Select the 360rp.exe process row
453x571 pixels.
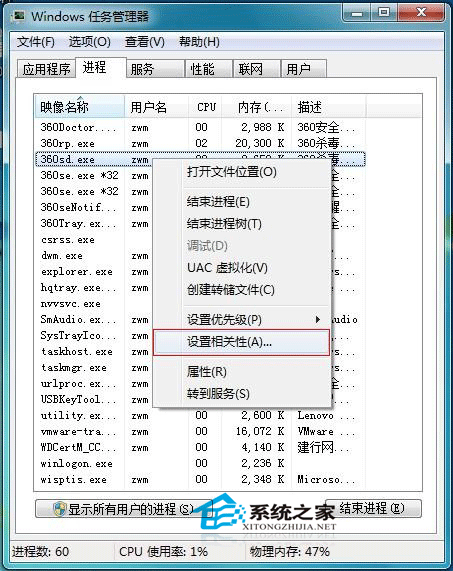pyautogui.click(x=200, y=143)
